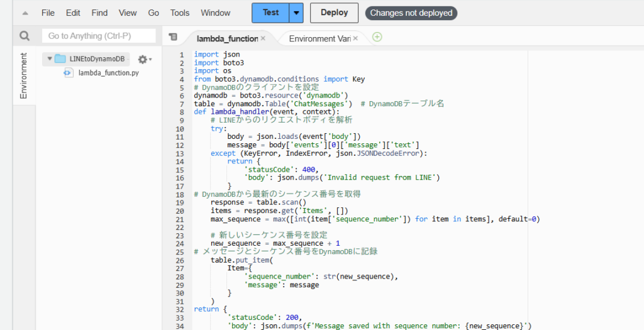Click line number 8 in the gutter
Viewport: 644px width, 330px height.
(x=182, y=112)
